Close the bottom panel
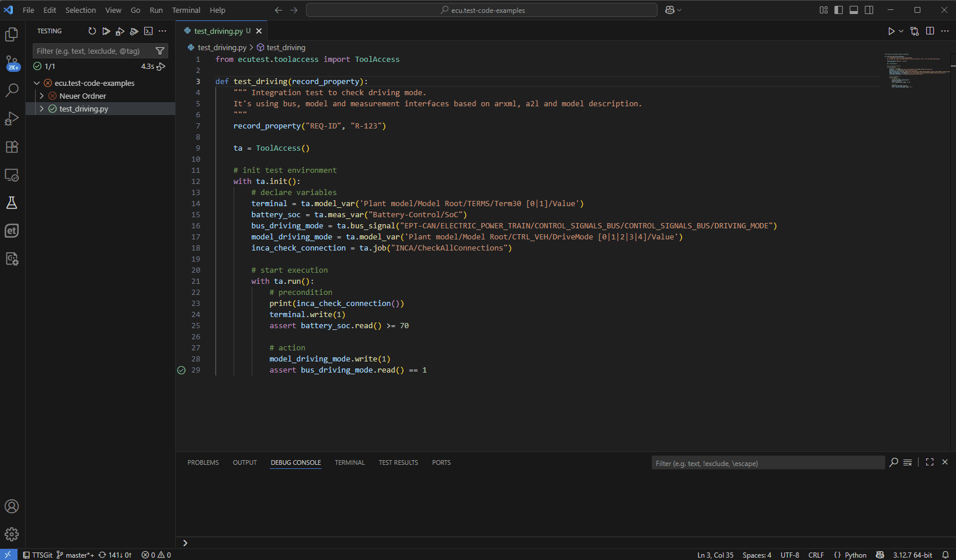 coord(945,462)
